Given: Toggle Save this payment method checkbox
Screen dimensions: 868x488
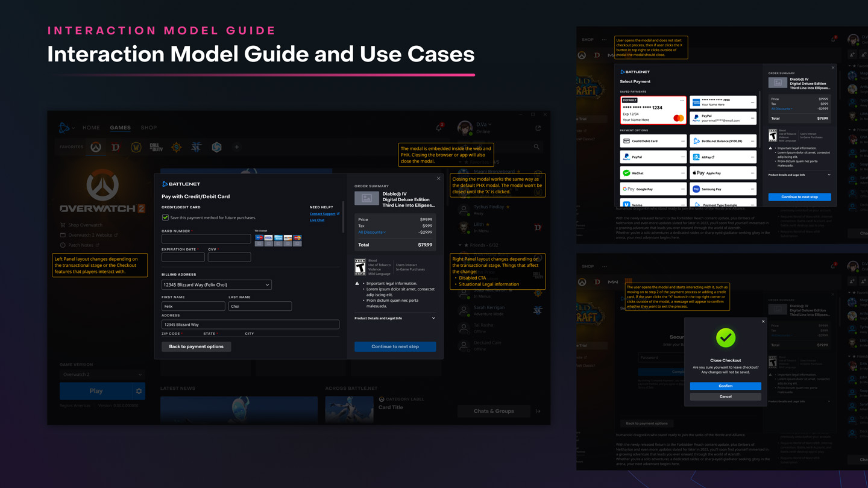Looking at the screenshot, I should point(165,217).
